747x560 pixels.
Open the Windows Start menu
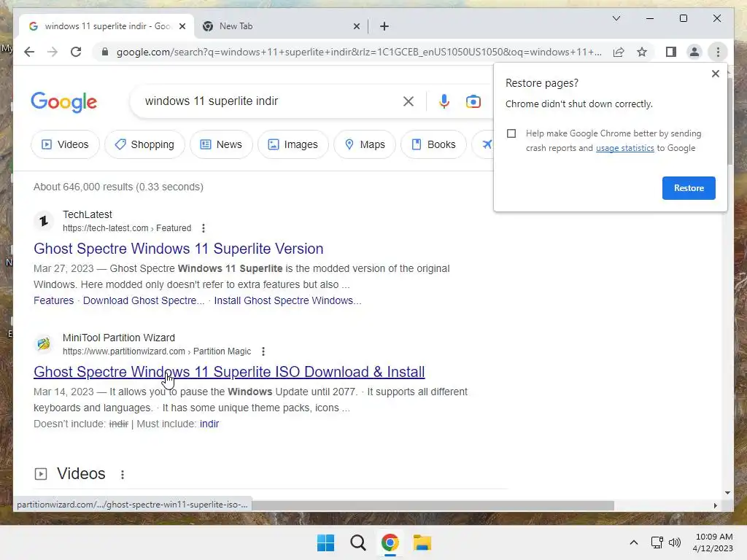tap(326, 542)
